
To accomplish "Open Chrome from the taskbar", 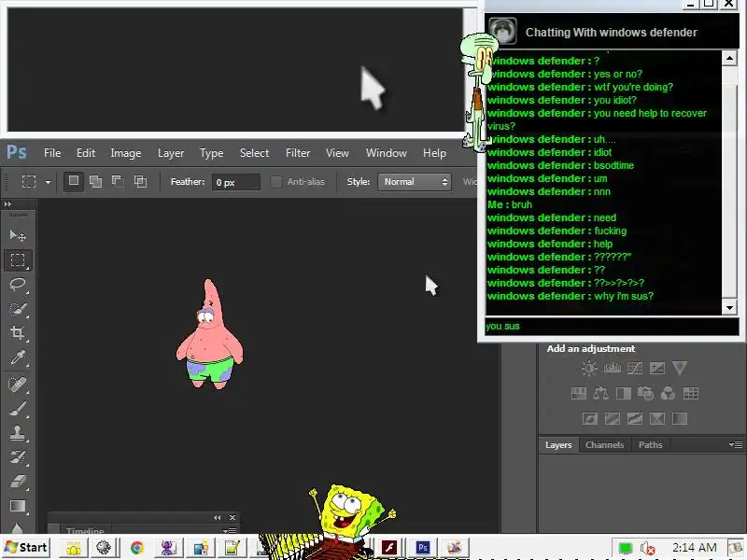I will [x=136, y=548].
